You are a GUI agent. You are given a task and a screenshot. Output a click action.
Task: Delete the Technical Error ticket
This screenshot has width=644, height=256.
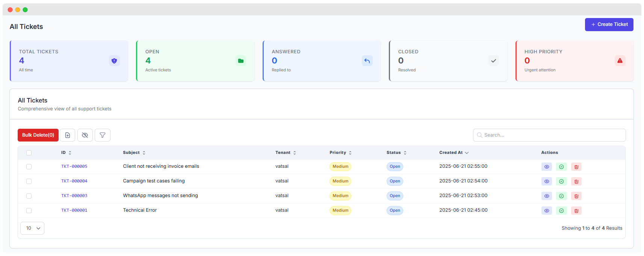(576, 211)
